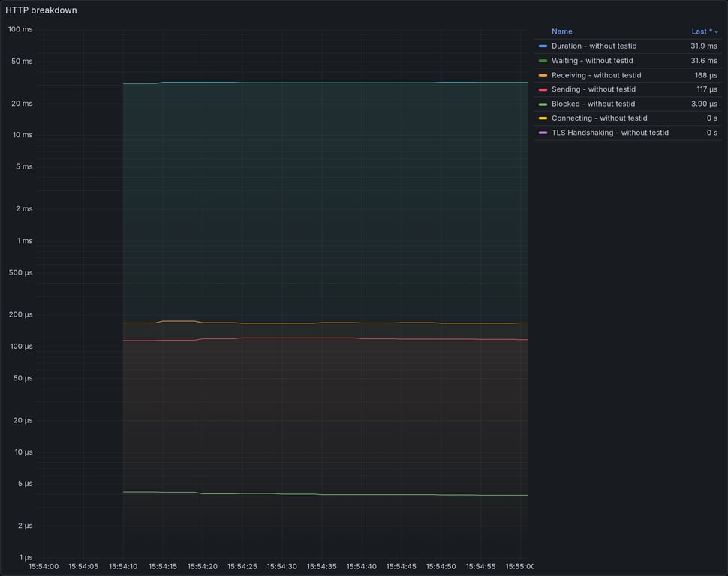Expand sorting options on Name column
Screen dimensions: 728x576
tap(562, 31)
